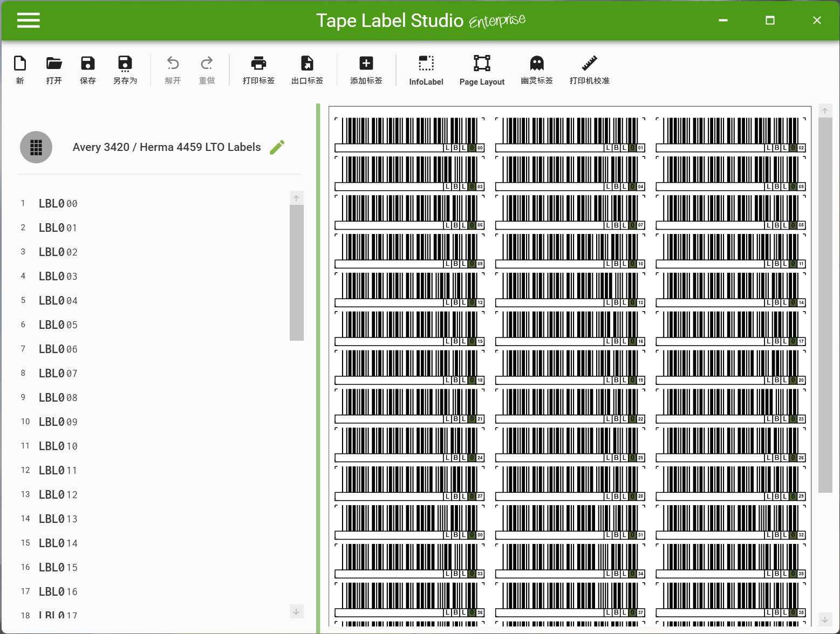Screen dimensions: 840x634
Task: Choose 另存为 save-as icon
Action: coord(125,70)
